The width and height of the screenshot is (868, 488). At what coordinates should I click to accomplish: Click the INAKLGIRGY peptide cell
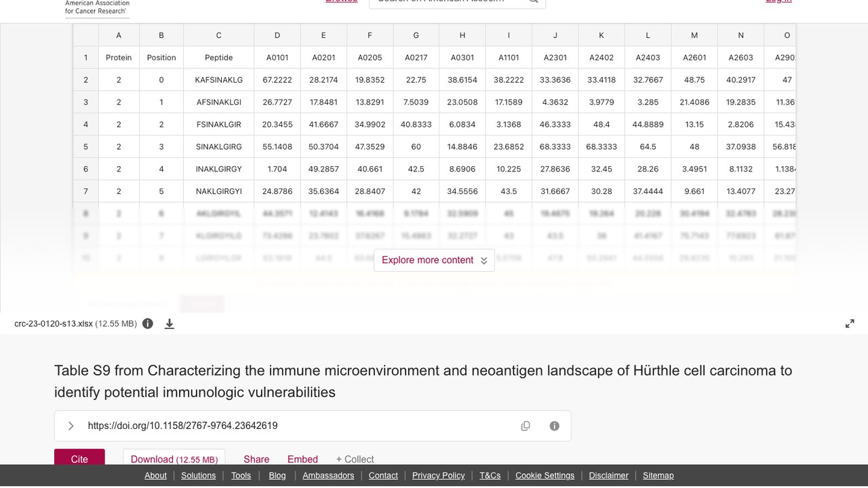219,169
